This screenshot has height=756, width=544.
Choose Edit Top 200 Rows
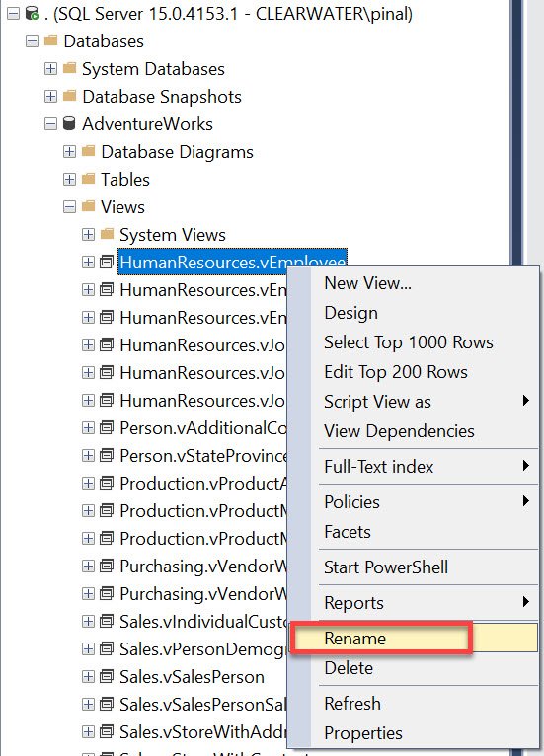click(414, 372)
